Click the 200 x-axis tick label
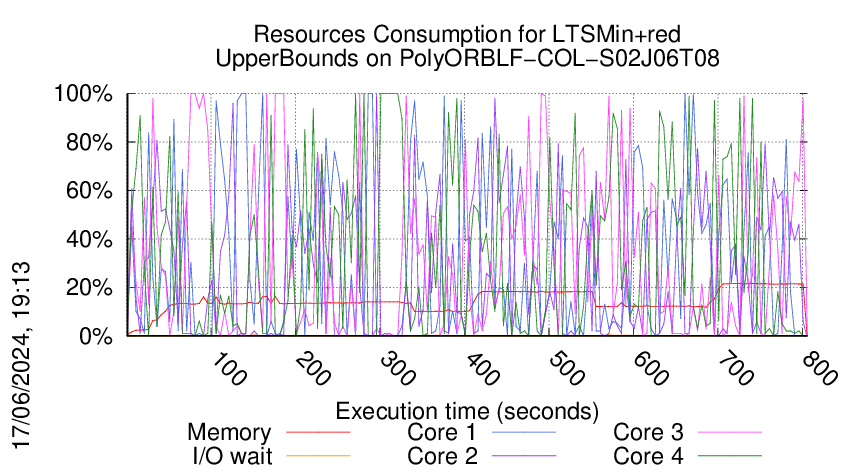This screenshot has width=850, height=475. click(312, 370)
